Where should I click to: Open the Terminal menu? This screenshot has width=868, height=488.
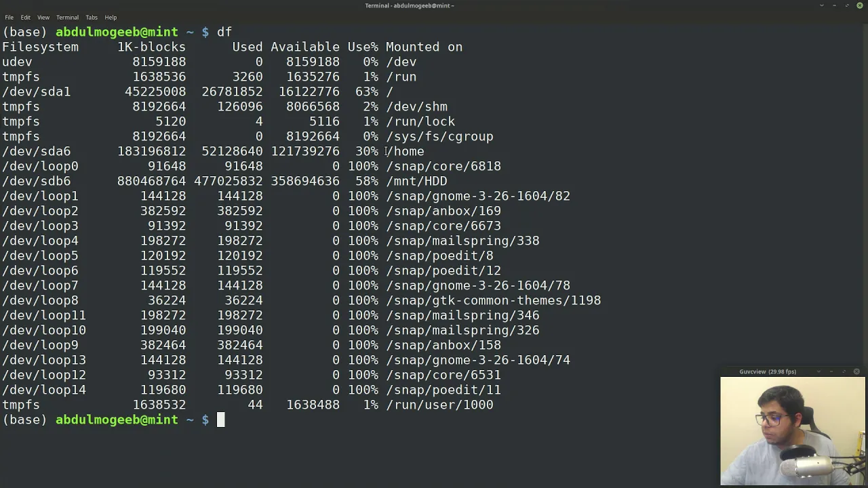tap(67, 17)
